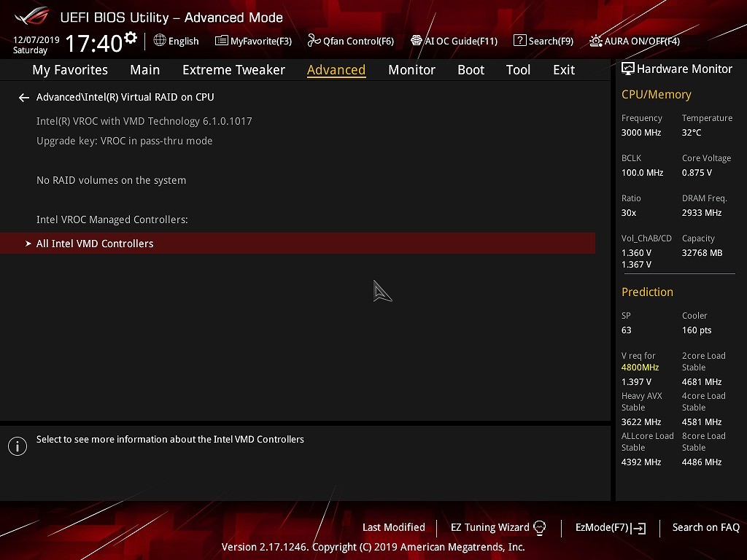Open settings gear next to clock
Viewport: 747px width, 560px height.
(x=131, y=38)
